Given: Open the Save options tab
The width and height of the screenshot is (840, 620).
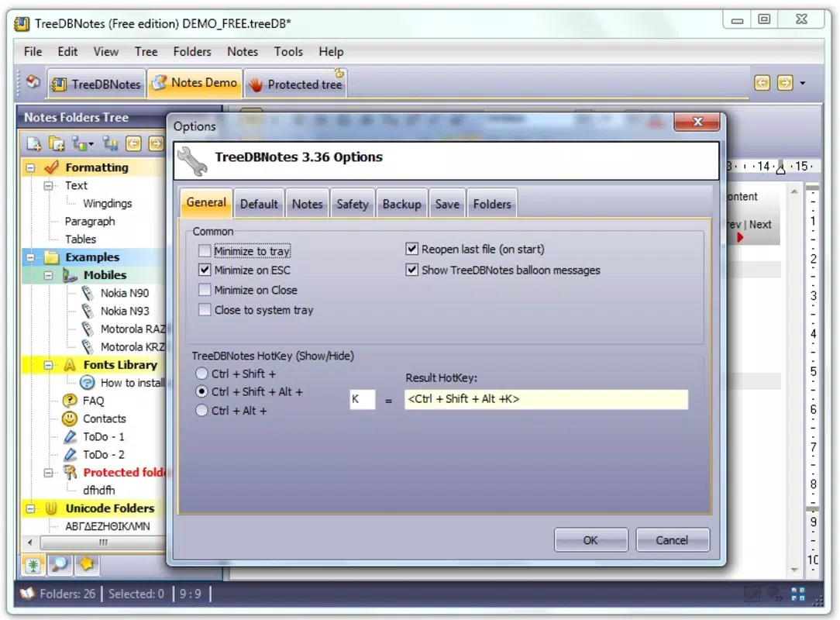Looking at the screenshot, I should tap(447, 204).
